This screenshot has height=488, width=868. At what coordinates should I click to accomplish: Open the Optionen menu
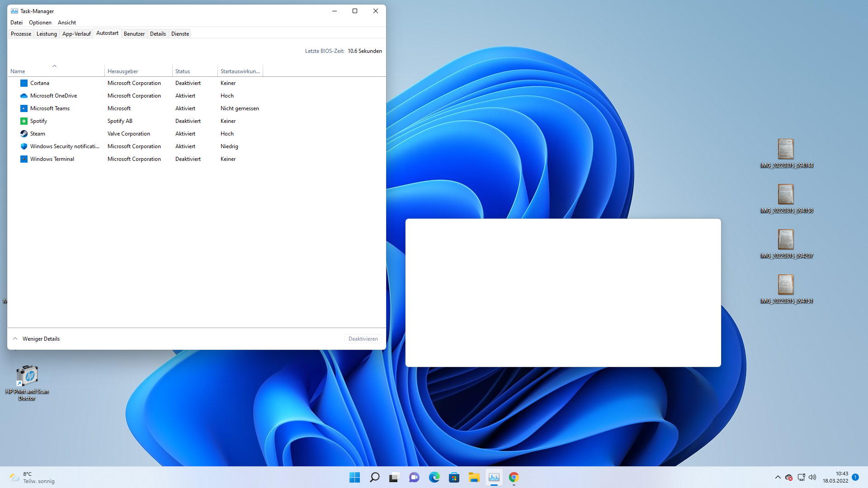(40, 23)
